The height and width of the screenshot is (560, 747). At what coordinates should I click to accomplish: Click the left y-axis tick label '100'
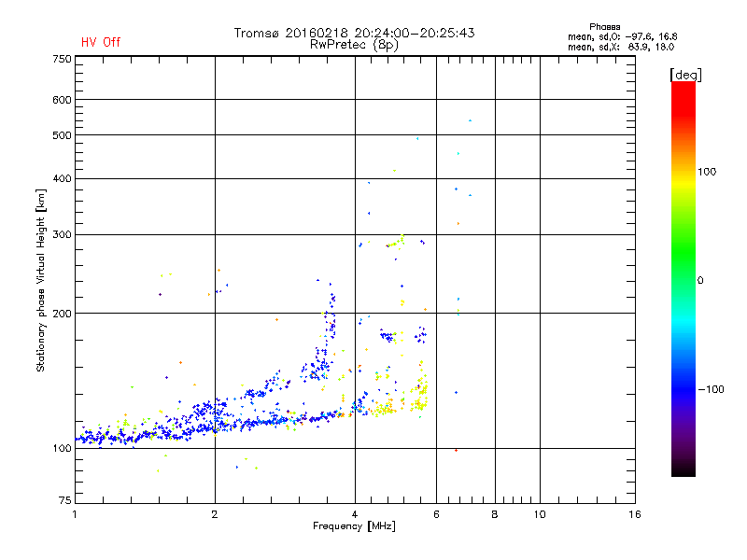point(62,448)
